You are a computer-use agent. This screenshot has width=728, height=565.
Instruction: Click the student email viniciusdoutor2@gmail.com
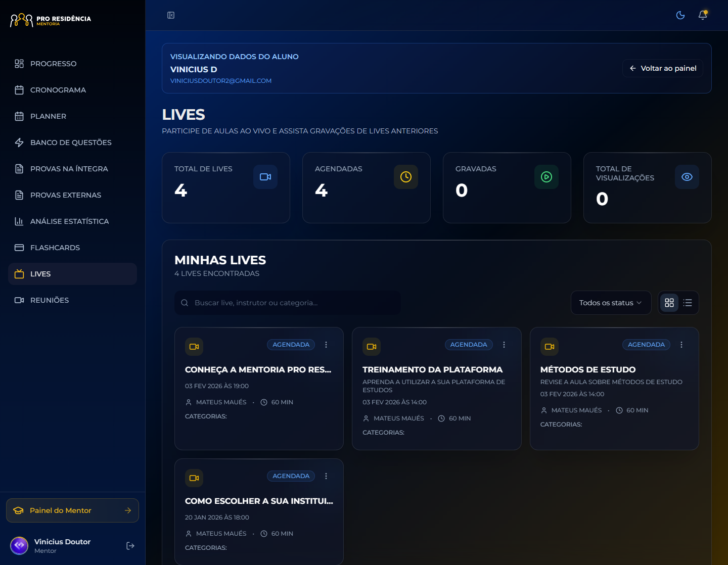(221, 81)
